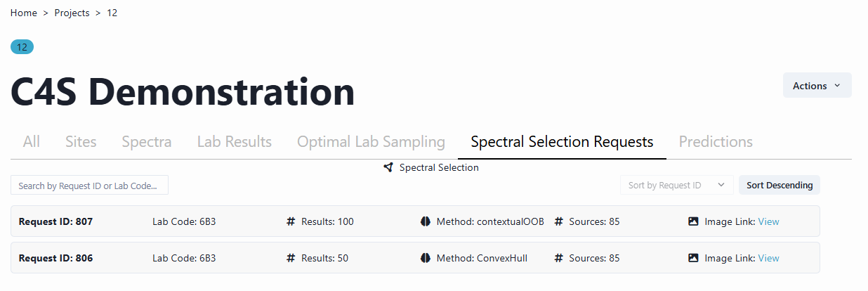Open the Optimal Lab Sampling tab
868x291 pixels.
coord(371,142)
